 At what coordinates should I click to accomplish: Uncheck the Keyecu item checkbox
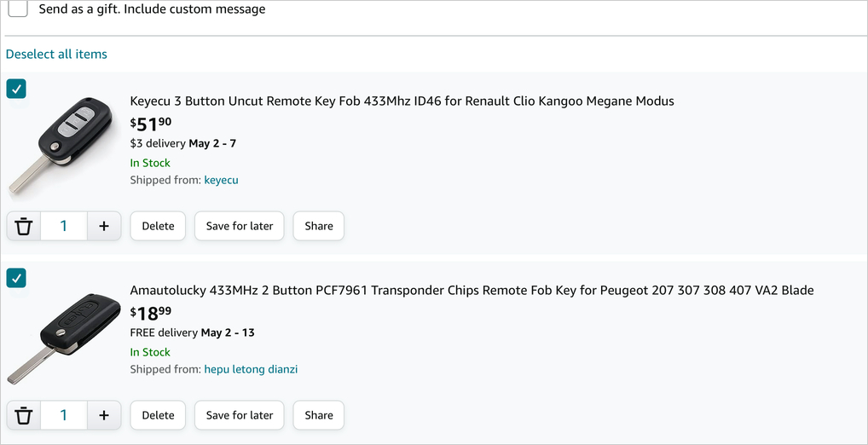[16, 89]
